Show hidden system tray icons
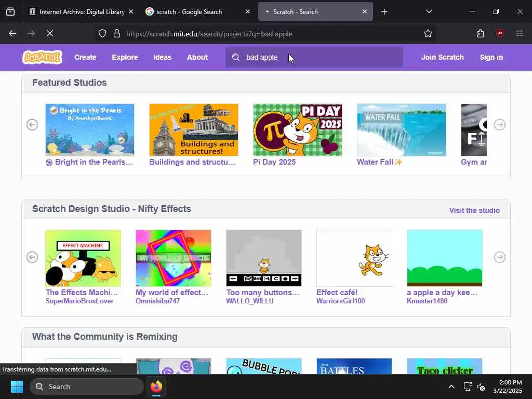This screenshot has width=532, height=399. coord(451,387)
